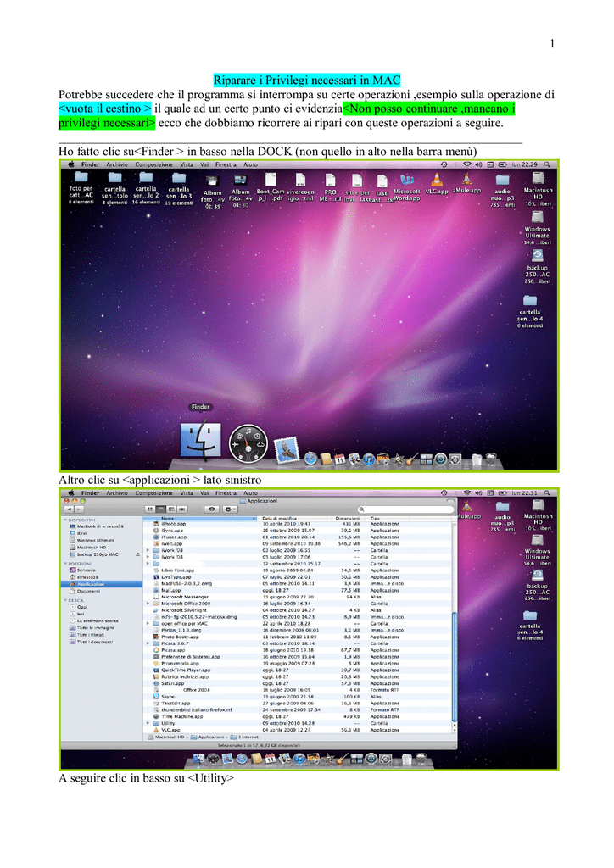The image size is (614, 868).
Task: Expand the iWork '08 folder dated 16.55
Action: pos(148,550)
